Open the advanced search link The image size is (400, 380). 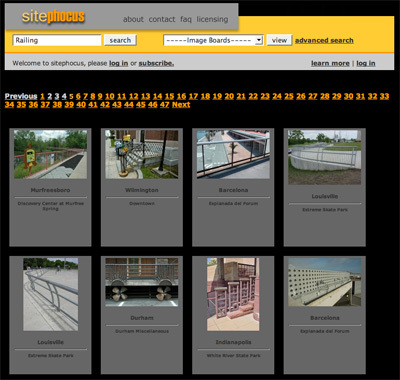(324, 40)
